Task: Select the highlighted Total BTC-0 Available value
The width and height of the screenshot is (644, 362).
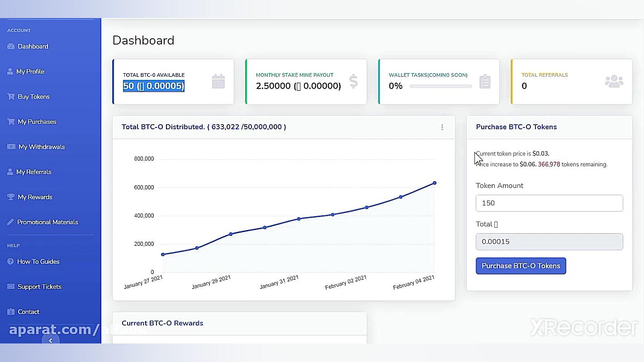Action: pyautogui.click(x=153, y=85)
